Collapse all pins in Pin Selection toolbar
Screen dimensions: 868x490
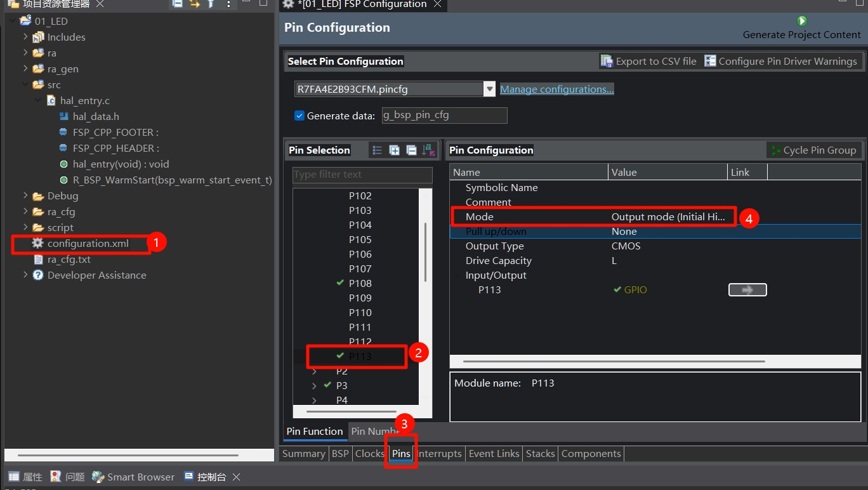tap(411, 150)
